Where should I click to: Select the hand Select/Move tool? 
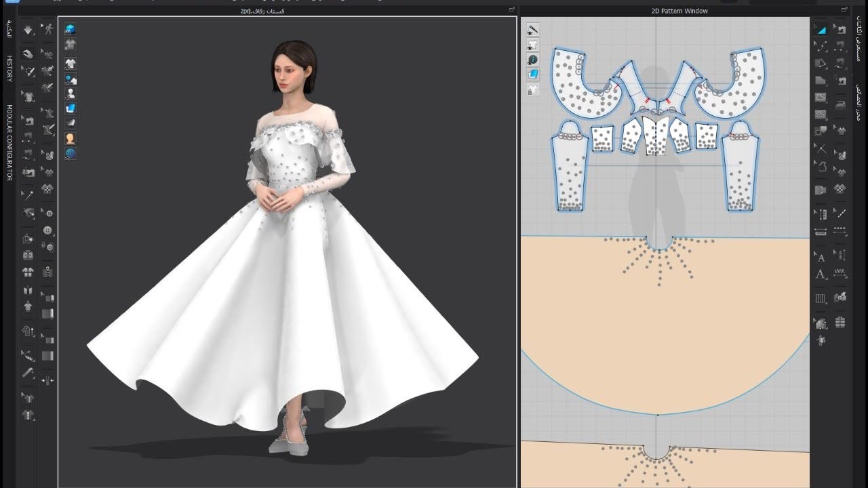28,54
